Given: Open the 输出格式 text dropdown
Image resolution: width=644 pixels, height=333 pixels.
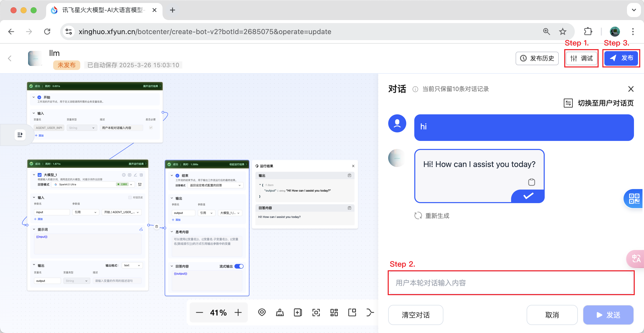Looking at the screenshot, I should 132,265.
